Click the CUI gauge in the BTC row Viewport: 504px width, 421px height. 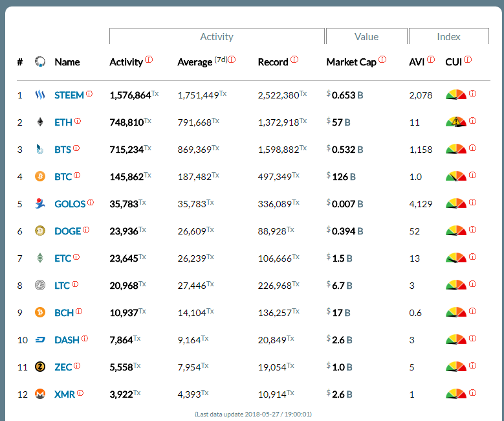pos(455,176)
